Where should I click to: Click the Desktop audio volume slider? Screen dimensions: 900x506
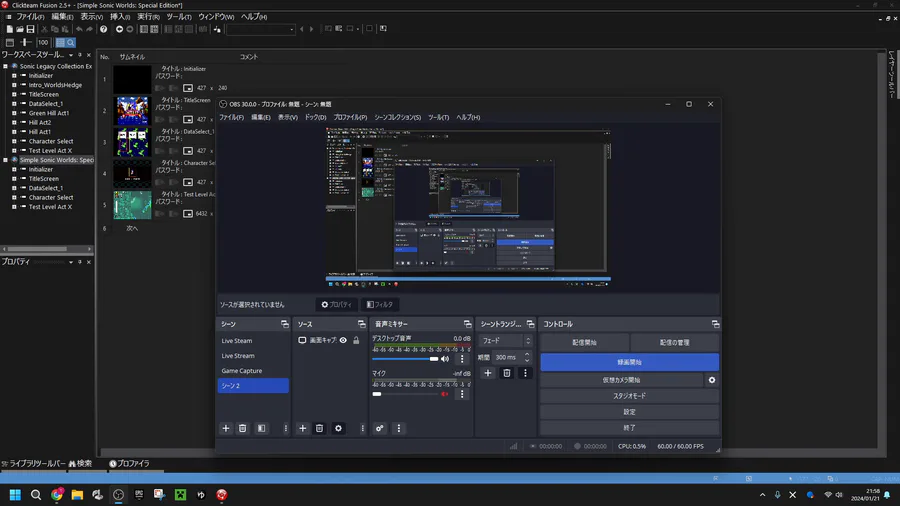coord(405,359)
